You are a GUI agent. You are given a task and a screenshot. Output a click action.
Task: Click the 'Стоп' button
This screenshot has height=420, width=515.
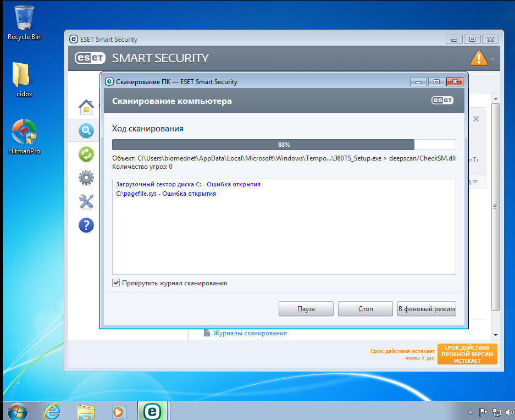(366, 308)
